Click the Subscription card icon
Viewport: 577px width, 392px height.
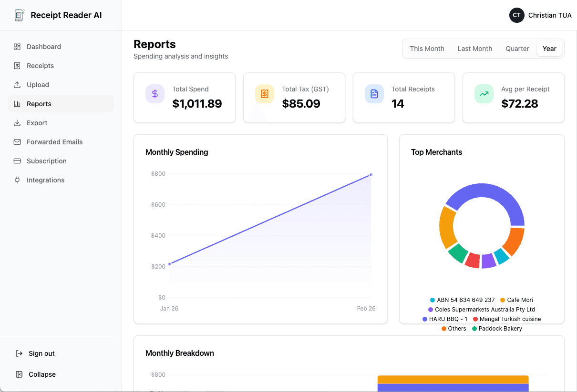coord(17,161)
